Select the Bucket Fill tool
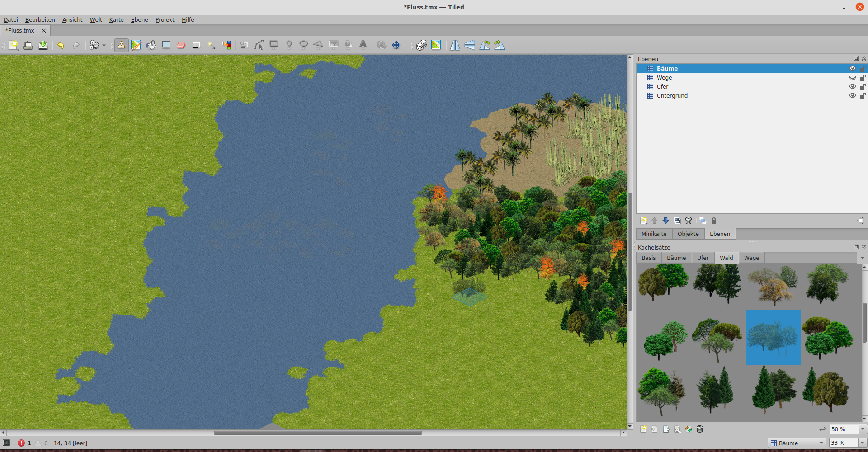The height and width of the screenshot is (452, 868). click(x=151, y=45)
